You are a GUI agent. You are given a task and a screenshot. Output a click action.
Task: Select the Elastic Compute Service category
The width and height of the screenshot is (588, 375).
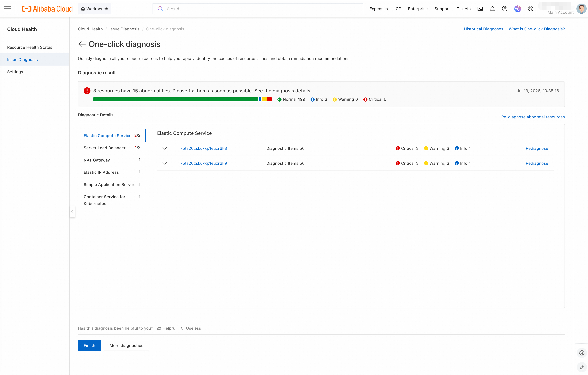112,136
